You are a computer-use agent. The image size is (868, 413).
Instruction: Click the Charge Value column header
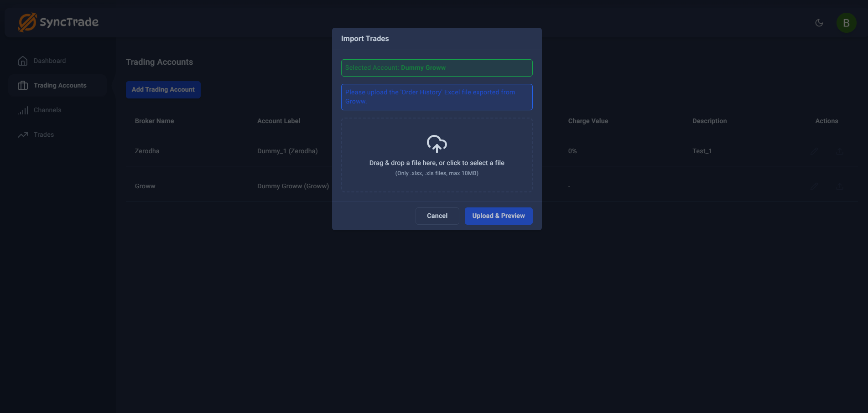click(x=588, y=121)
